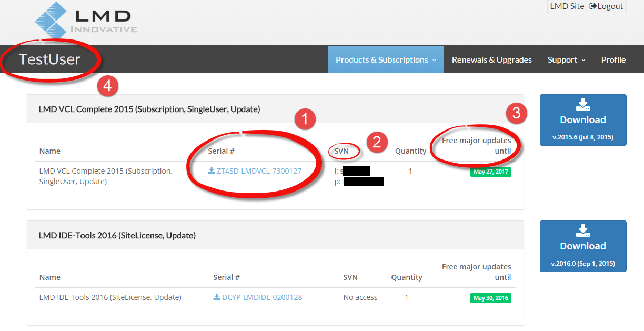Click download icon beside DCYP-LMDIDE-0200128 serial

pos(217,297)
